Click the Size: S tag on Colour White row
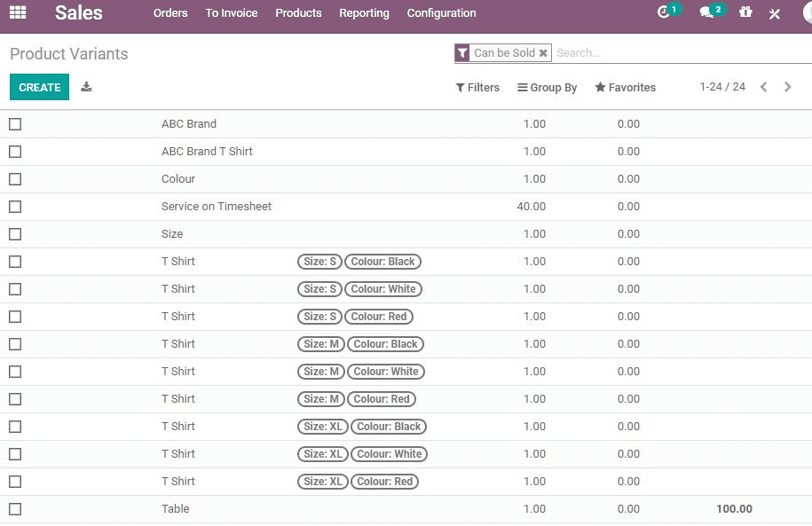 click(319, 289)
